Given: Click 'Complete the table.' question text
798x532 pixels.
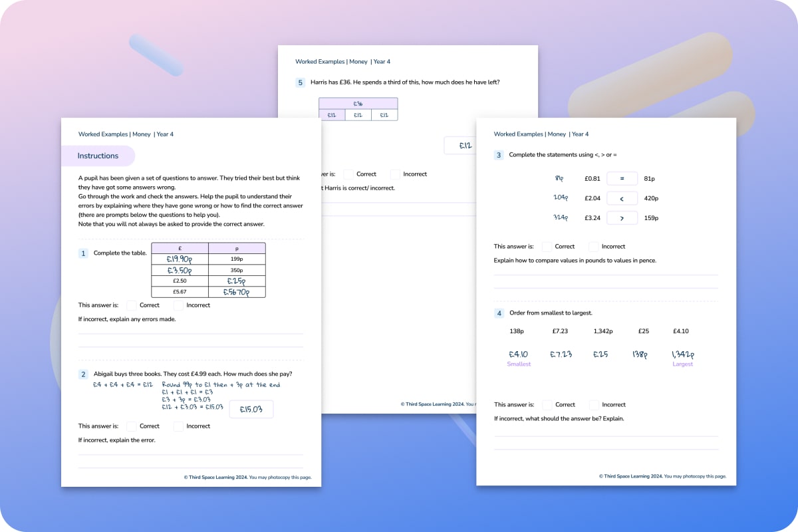Looking at the screenshot, I should (120, 253).
